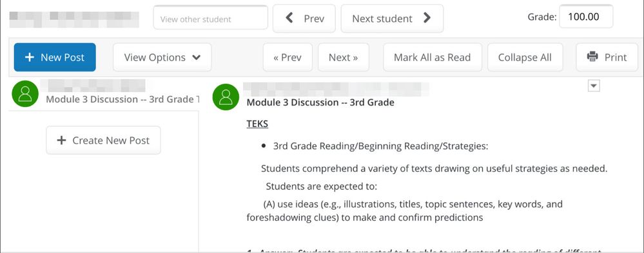The image size is (644, 253).
Task: Click the View Options chevron arrow
Action: click(197, 58)
